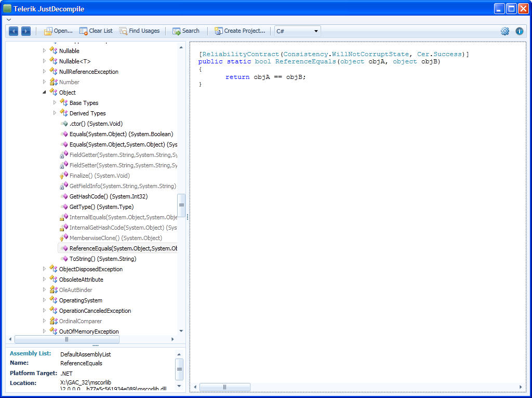Click the Find Usages magnifier icon
This screenshot has height=398, width=532.
point(123,31)
